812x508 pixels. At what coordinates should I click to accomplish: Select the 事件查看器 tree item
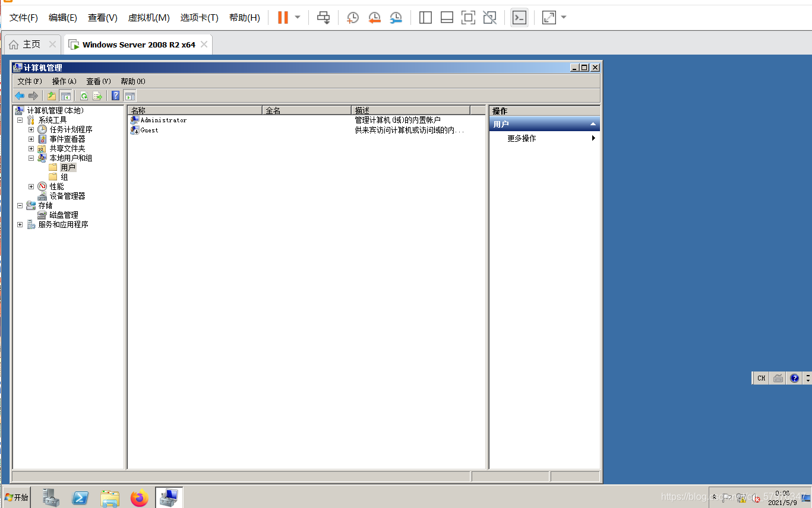coord(67,139)
